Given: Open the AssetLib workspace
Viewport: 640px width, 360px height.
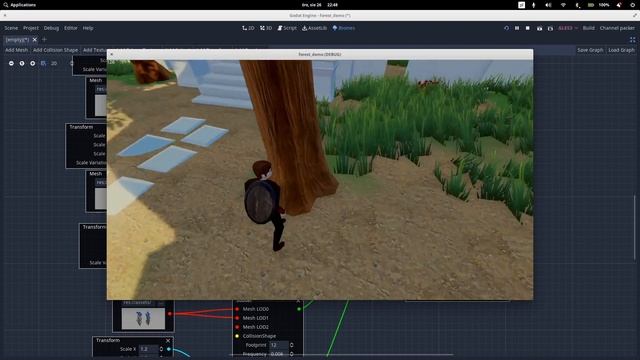Looking at the screenshot, I should [314, 28].
